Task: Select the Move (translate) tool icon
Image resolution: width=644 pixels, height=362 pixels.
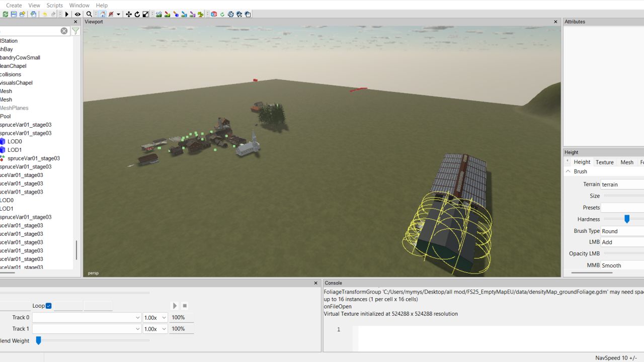Action: pos(129,15)
